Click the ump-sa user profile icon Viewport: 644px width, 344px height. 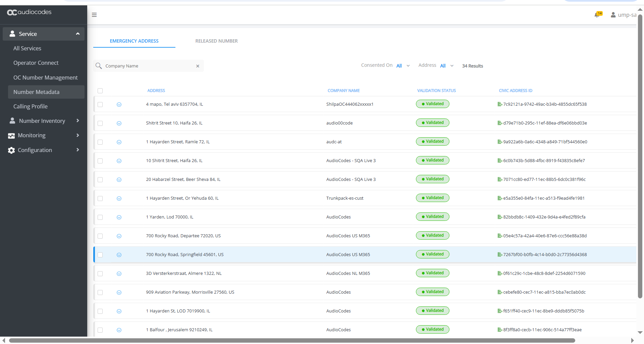click(613, 15)
